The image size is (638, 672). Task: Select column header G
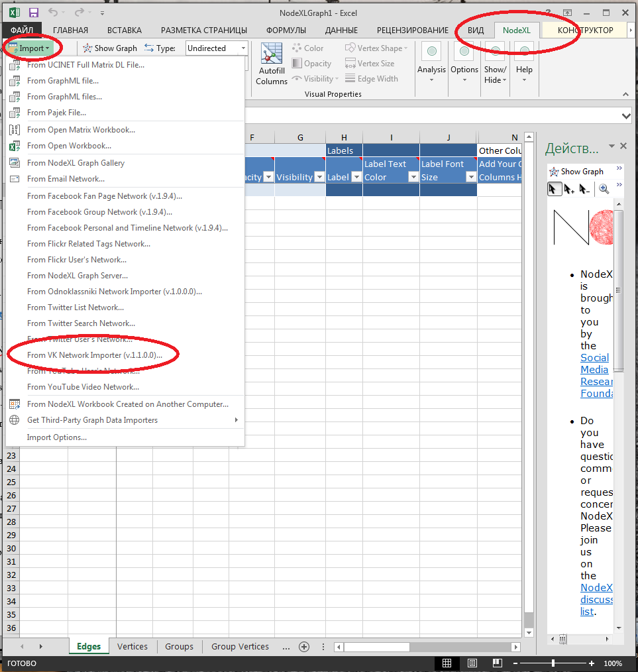tap(300, 137)
